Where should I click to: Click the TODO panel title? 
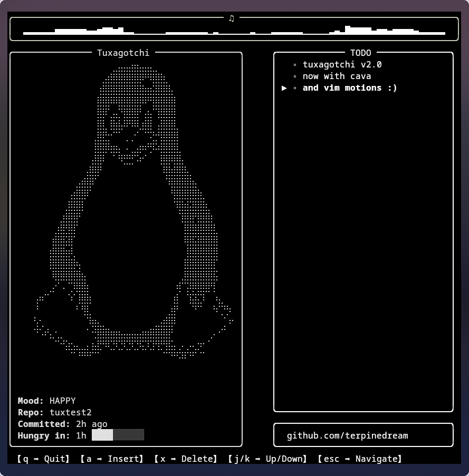pos(360,53)
